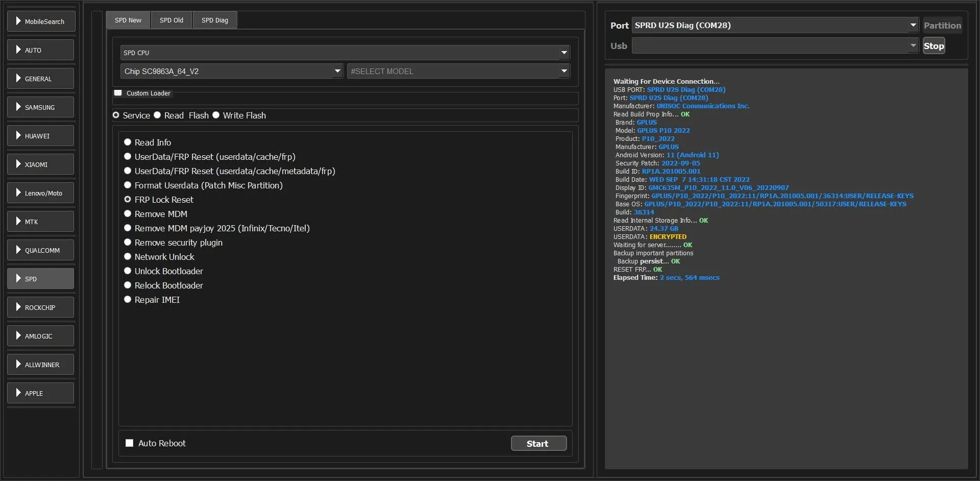
Task: Select the Service mode radio button
Action: 116,115
